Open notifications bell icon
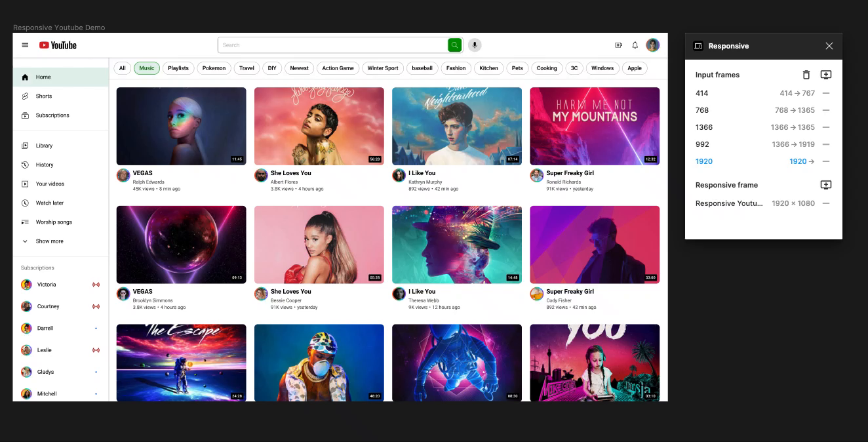Screen dimensions: 868x442 (635, 45)
